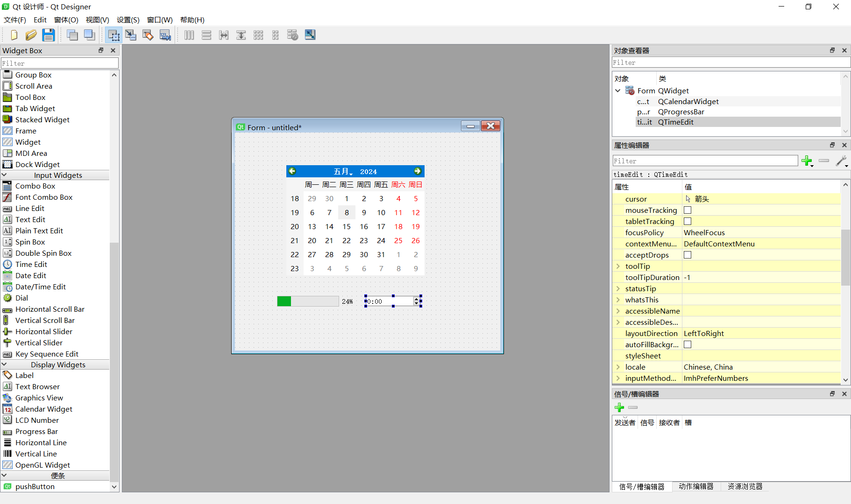Click the Save toolbar icon
This screenshot has width=851, height=504.
click(x=49, y=35)
